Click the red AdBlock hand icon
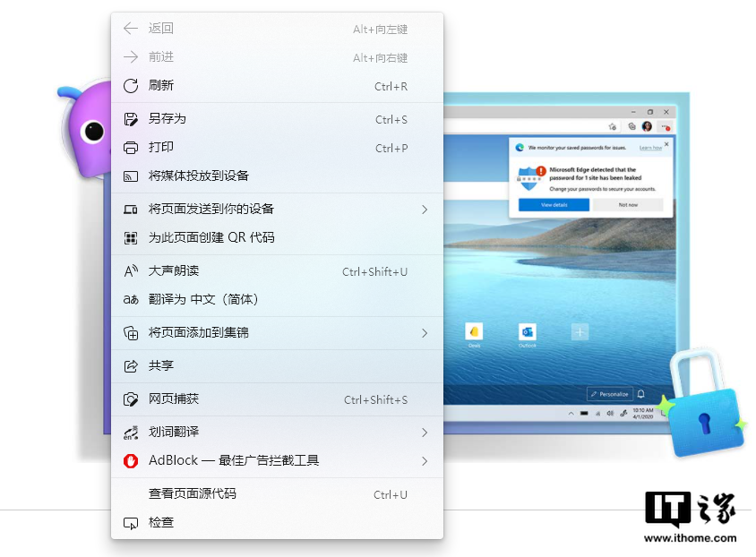Screen dimensions: 756x557 [x=131, y=461]
